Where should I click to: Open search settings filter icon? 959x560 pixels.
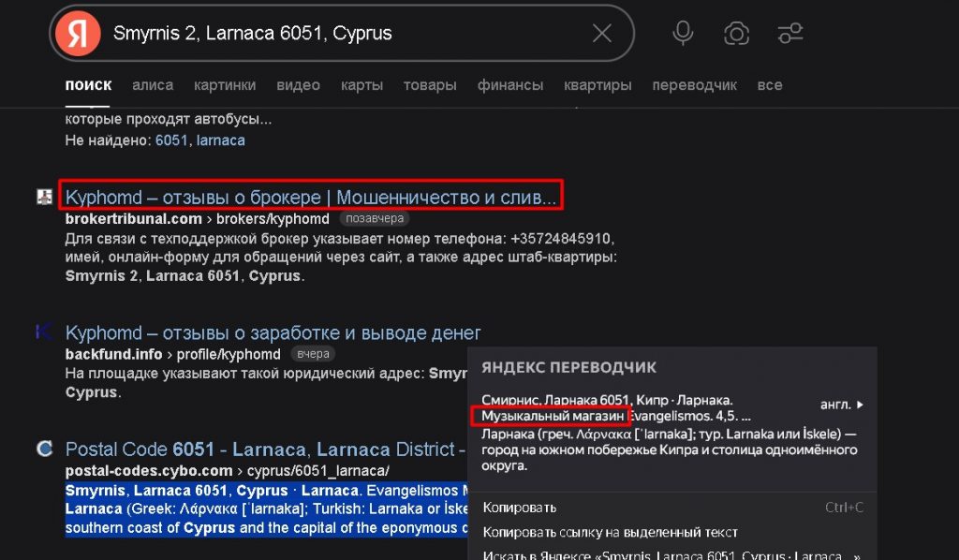(789, 32)
